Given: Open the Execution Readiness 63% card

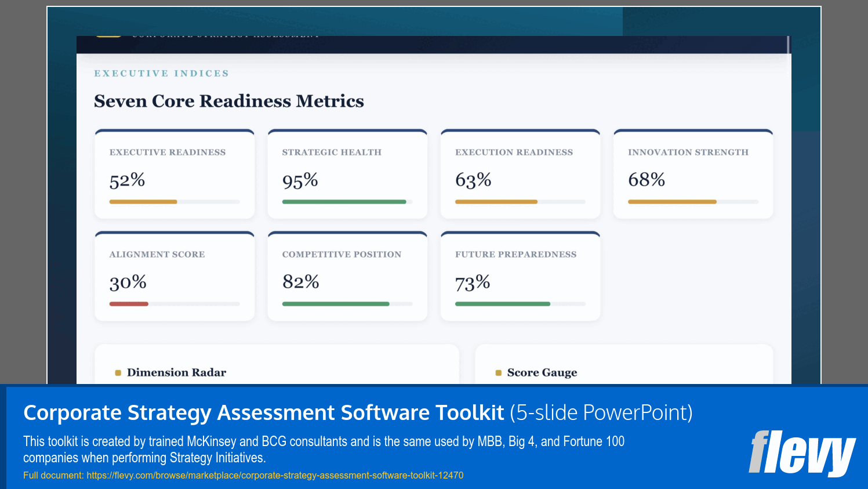Looking at the screenshot, I should click(520, 174).
